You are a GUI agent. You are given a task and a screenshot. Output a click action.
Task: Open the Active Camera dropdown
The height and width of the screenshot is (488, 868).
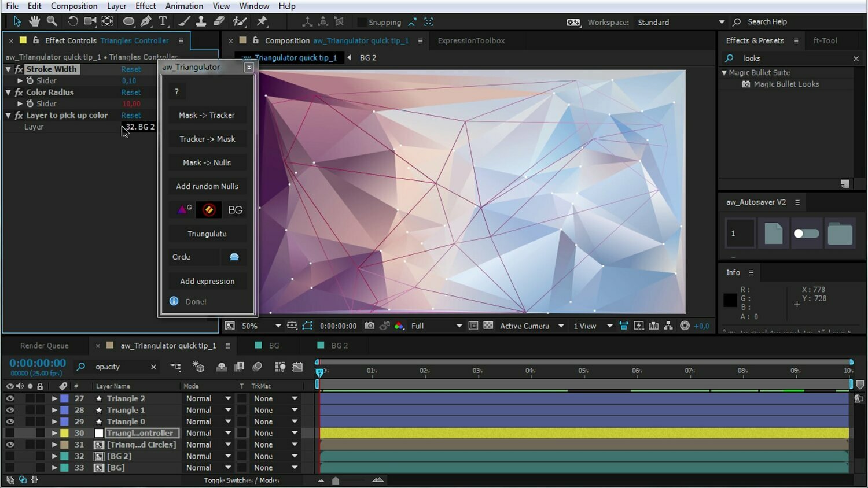click(x=531, y=326)
